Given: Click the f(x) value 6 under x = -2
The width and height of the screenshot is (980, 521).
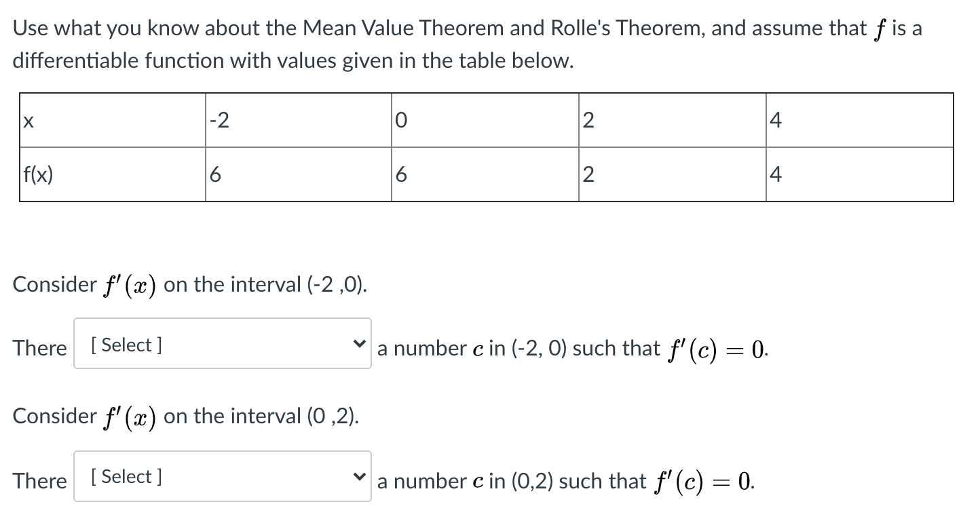Looking at the screenshot, I should point(299,173).
